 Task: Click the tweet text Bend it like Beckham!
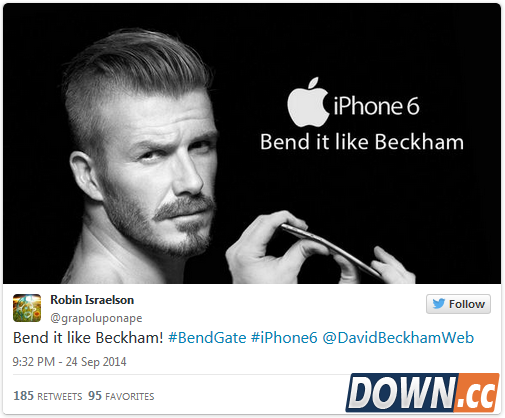[88, 338]
